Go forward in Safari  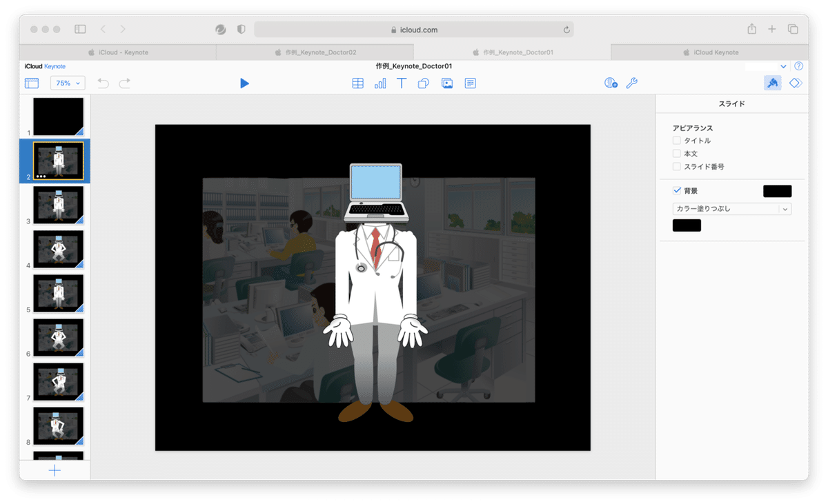(122, 30)
